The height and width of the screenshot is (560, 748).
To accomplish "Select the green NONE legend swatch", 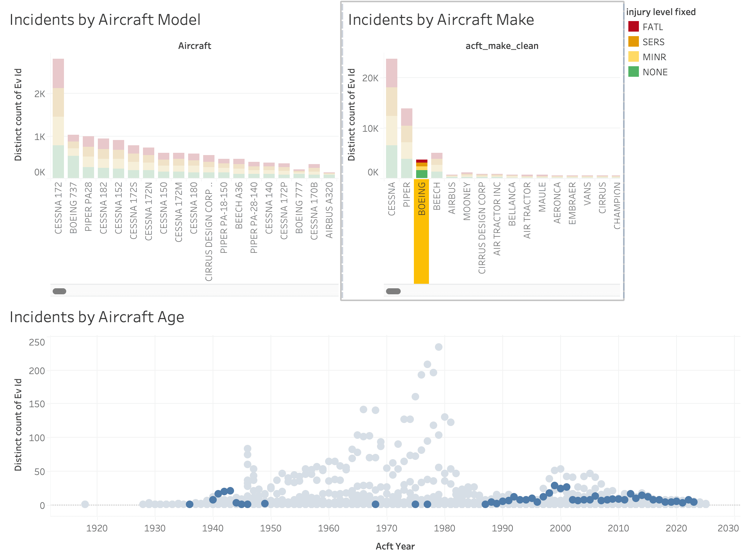I will point(634,72).
